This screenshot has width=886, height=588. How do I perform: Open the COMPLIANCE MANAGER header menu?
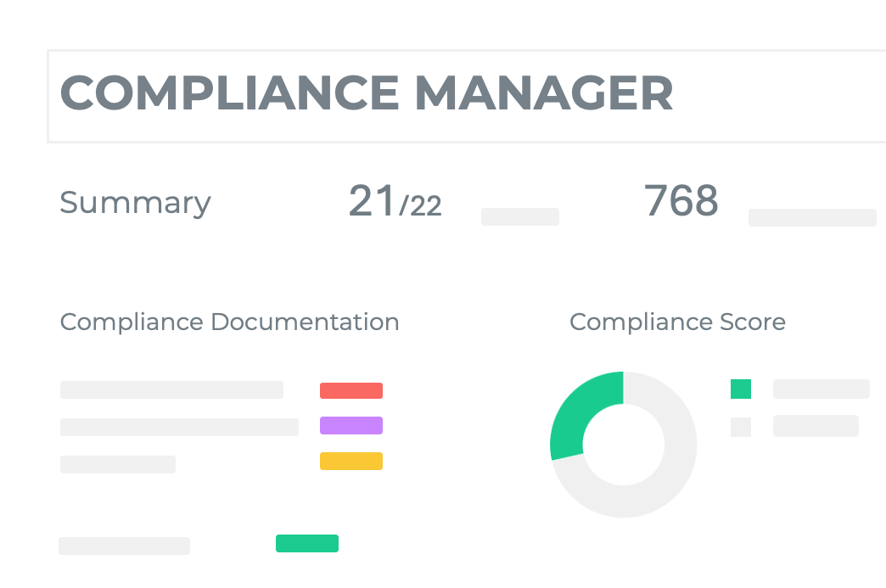click(x=367, y=94)
